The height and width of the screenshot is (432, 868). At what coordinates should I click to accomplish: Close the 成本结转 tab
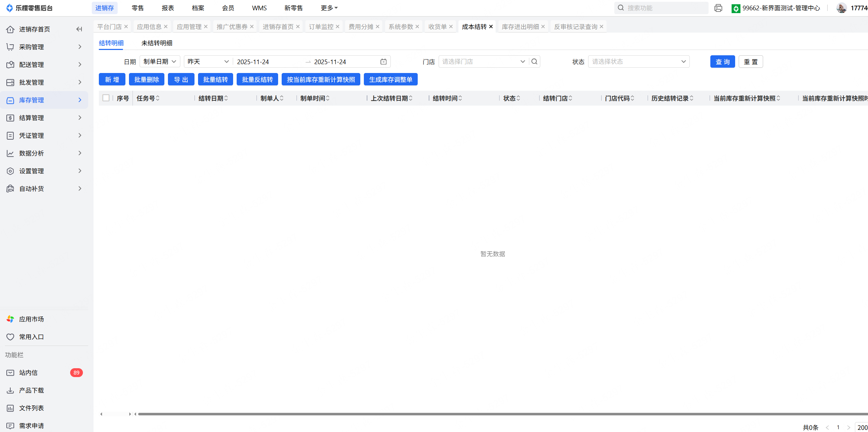tap(491, 27)
